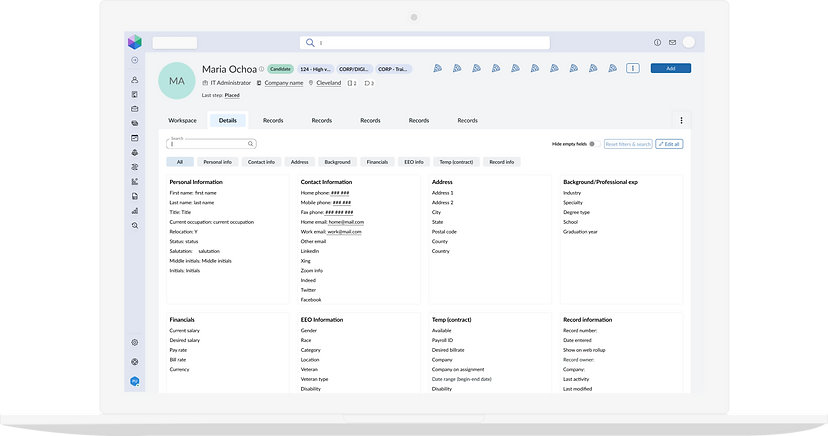Open the round profile avatar in the top bar
The image size is (828, 436).
689,43
